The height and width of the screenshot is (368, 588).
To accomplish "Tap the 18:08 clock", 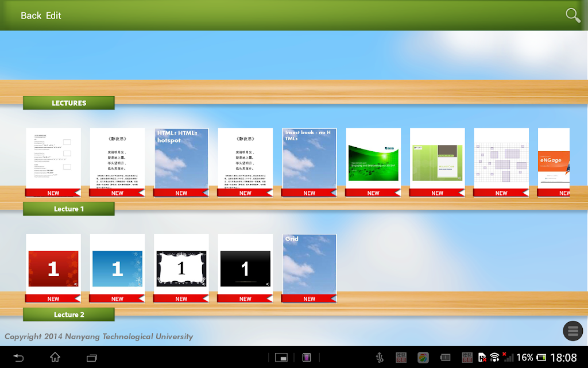I will pos(563,358).
